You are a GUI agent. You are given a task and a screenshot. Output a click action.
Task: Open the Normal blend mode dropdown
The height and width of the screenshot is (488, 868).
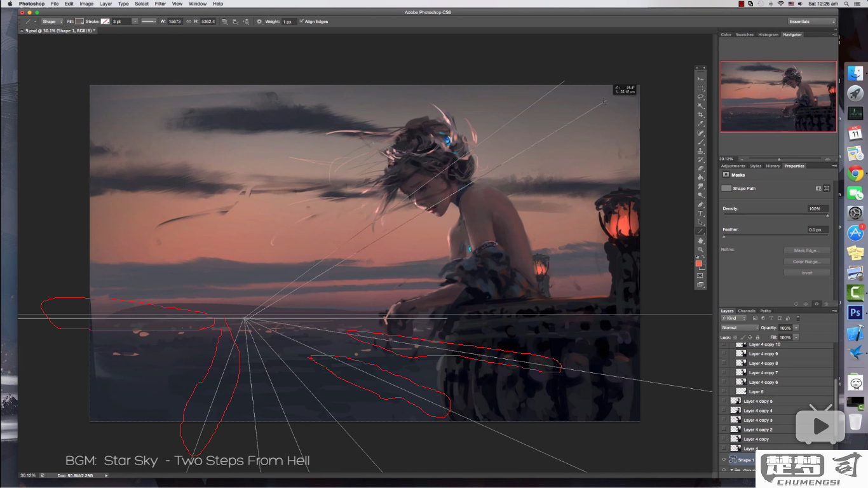click(740, 328)
